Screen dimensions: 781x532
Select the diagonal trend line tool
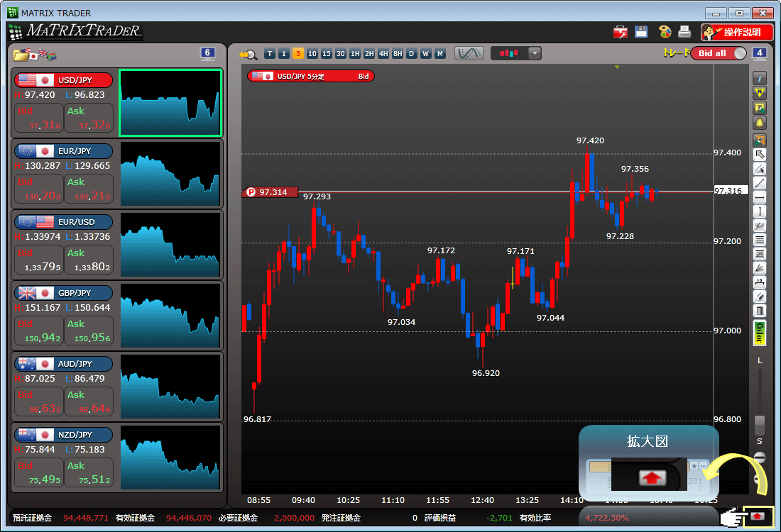(x=760, y=183)
